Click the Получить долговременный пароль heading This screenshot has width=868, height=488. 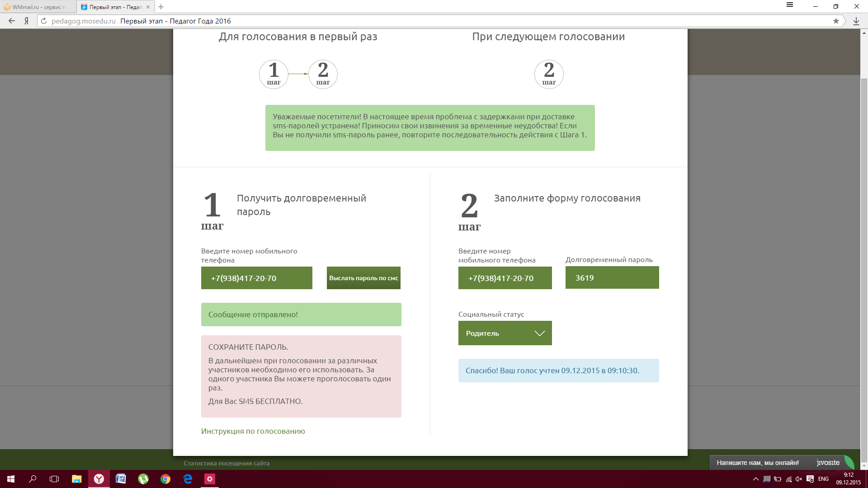[302, 205]
